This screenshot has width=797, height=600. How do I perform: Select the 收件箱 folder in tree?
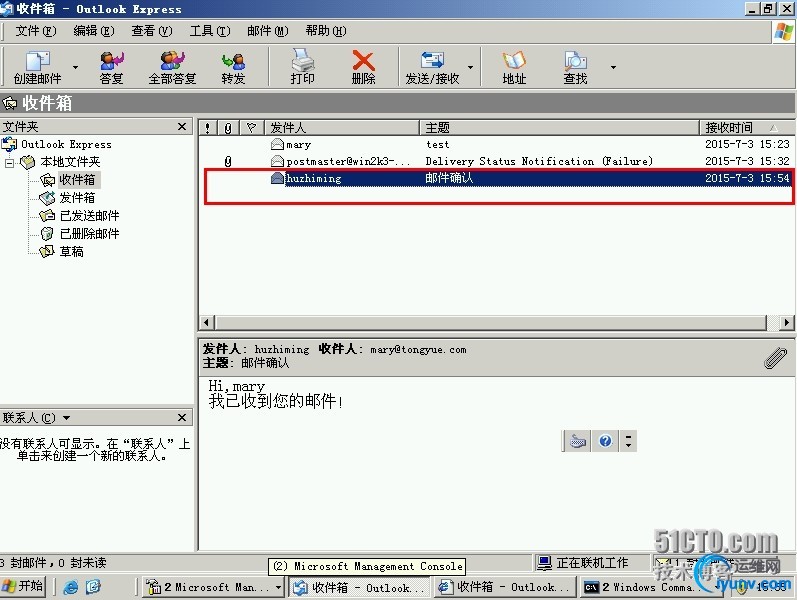[77, 180]
